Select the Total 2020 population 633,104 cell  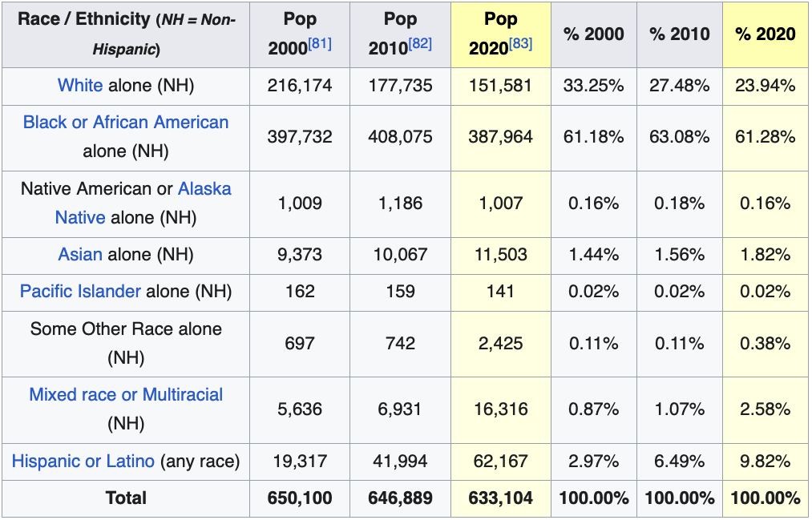coord(500,498)
